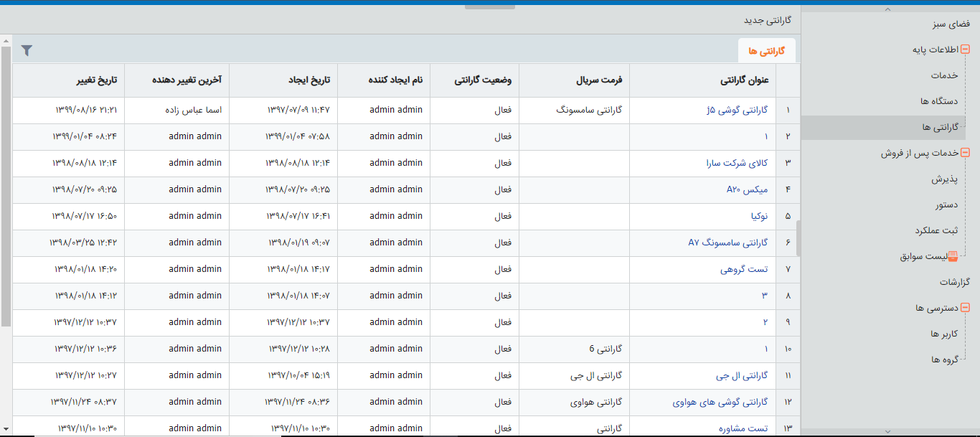Collapse the اطلاعات پایه tree node
The image size is (980, 437).
[x=965, y=50]
